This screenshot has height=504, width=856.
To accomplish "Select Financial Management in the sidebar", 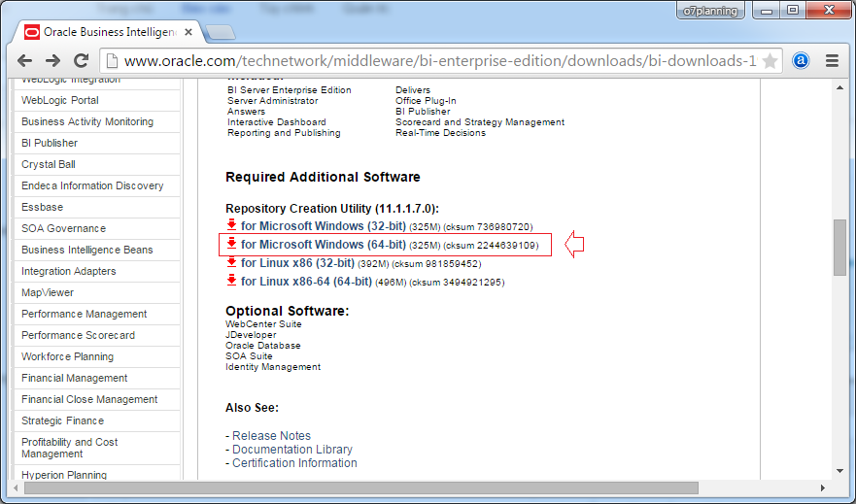I will [97, 378].
